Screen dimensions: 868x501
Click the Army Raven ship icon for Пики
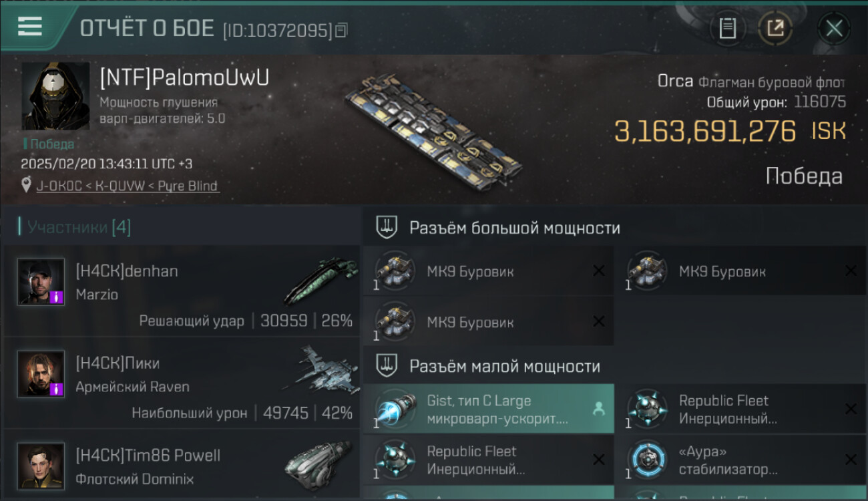[318, 369]
